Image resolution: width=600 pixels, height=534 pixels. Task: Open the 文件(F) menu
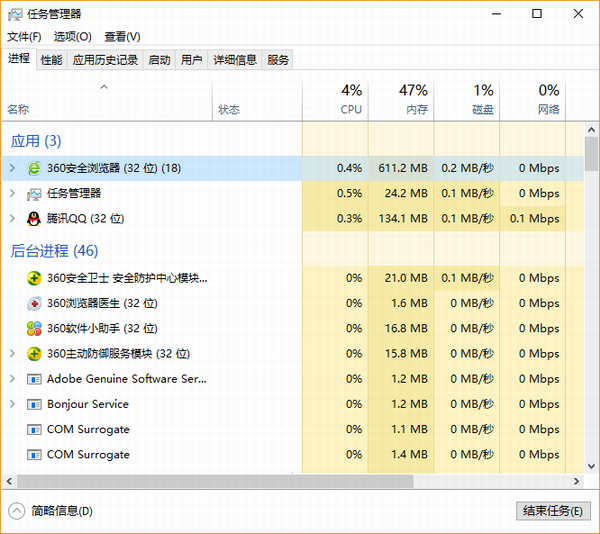[x=24, y=37]
